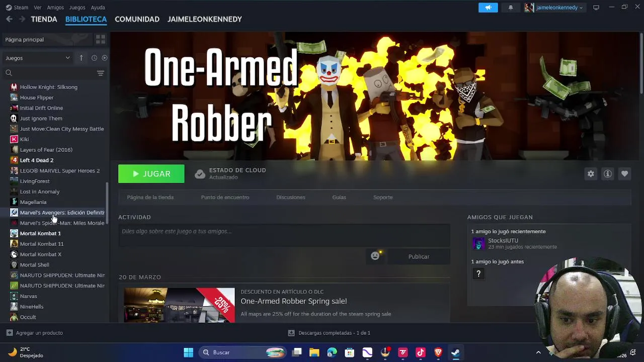Open One-Armed Robber Spring sale! headline
This screenshot has height=362, width=644.
click(x=293, y=301)
